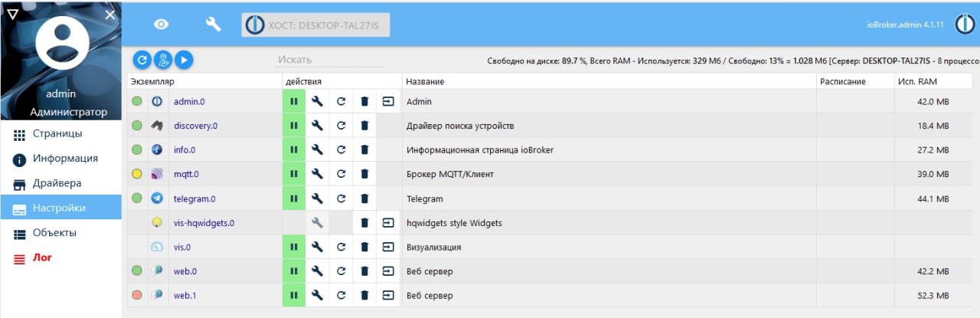Viewport: 980px width, 318px height.
Task: Delete the discovery.0 instance
Action: (364, 126)
